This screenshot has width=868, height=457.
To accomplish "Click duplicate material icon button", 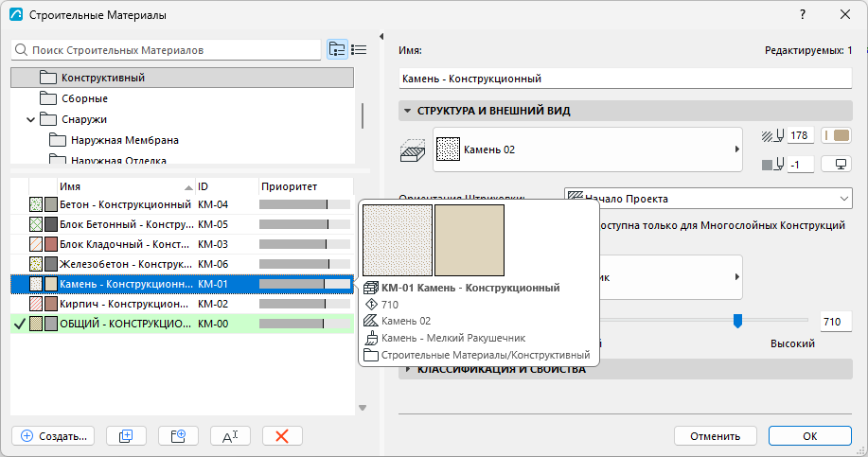I will (x=126, y=436).
